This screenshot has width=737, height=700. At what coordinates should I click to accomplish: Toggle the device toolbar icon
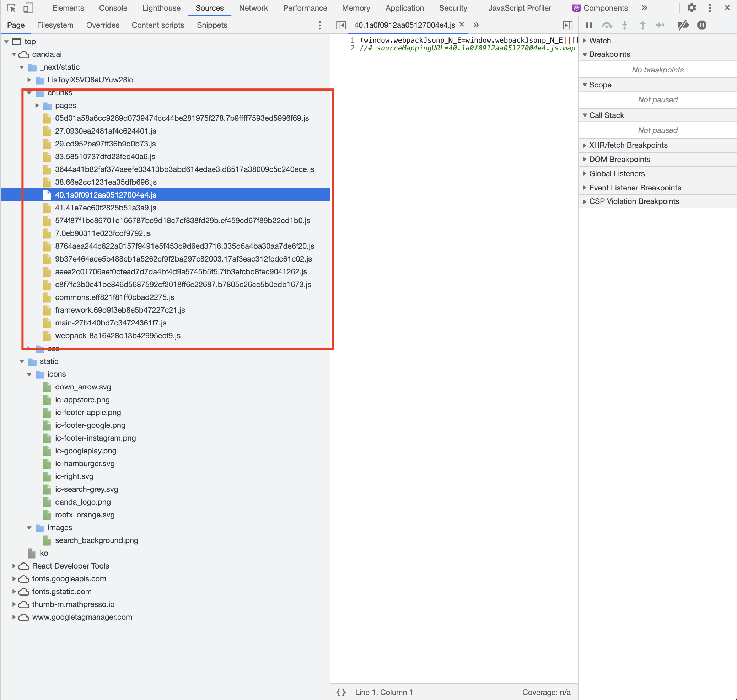click(x=28, y=8)
